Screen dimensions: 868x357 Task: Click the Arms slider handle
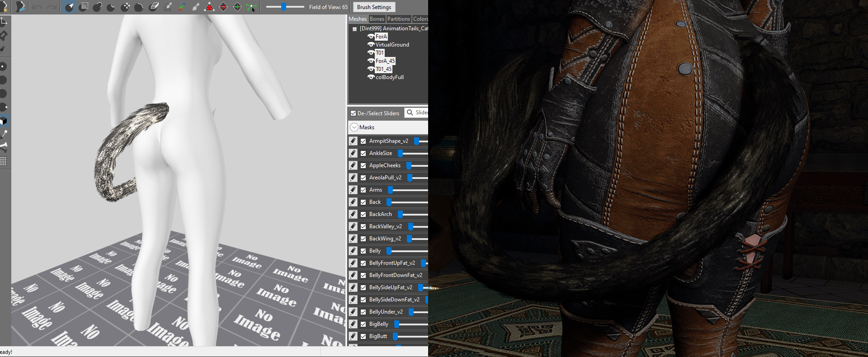[390, 190]
